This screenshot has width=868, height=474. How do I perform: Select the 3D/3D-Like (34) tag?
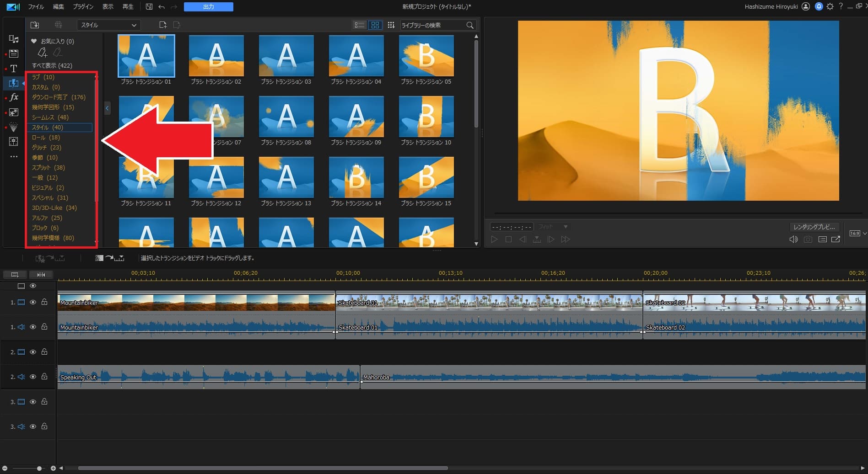coord(54,208)
